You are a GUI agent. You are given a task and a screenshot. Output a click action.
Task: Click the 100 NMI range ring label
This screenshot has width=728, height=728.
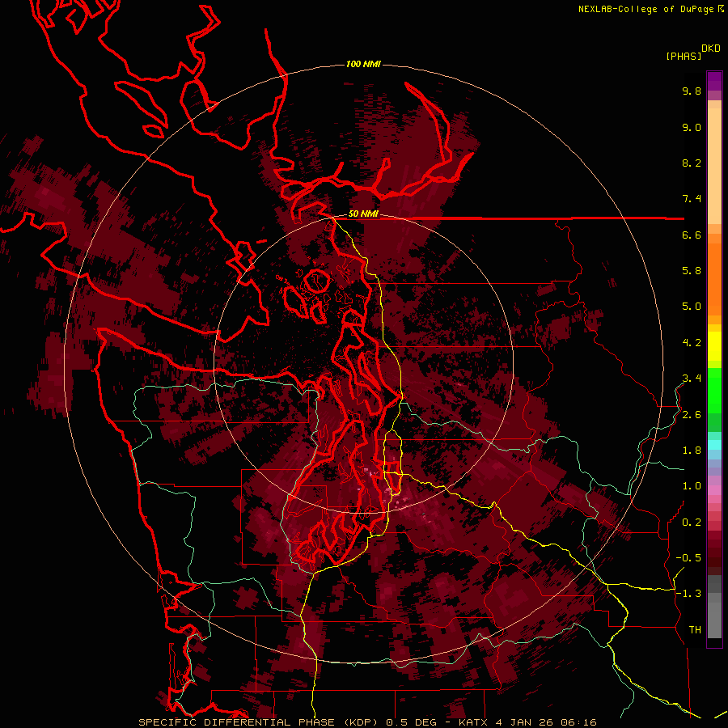[363, 64]
